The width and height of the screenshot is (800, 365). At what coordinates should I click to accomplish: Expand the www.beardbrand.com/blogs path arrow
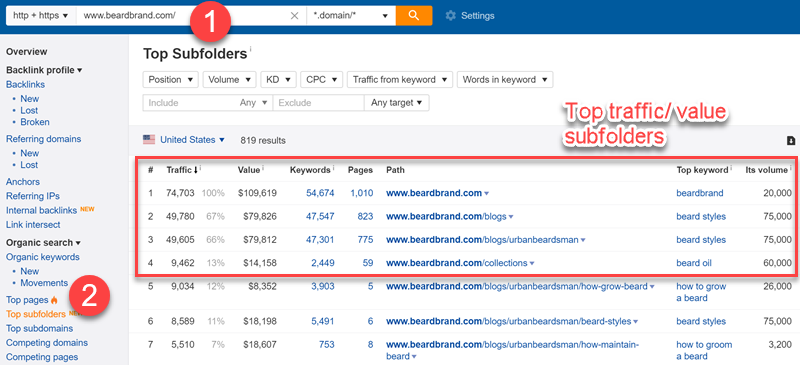coord(511,217)
